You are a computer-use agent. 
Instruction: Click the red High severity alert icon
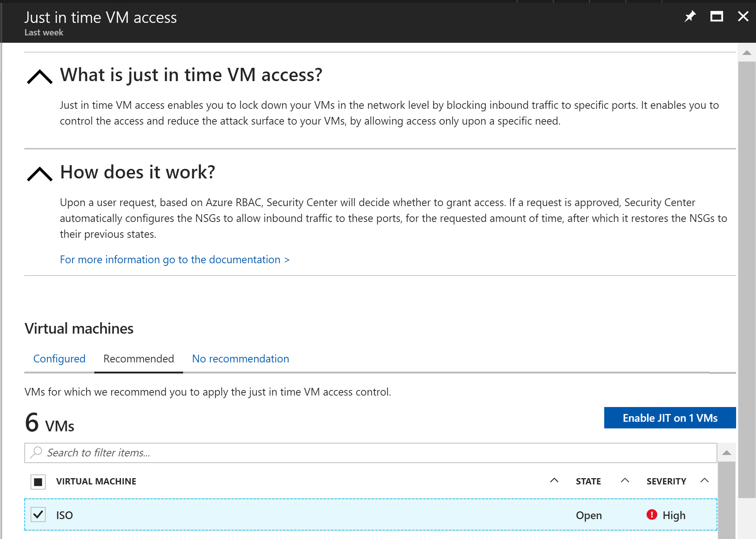coord(652,515)
